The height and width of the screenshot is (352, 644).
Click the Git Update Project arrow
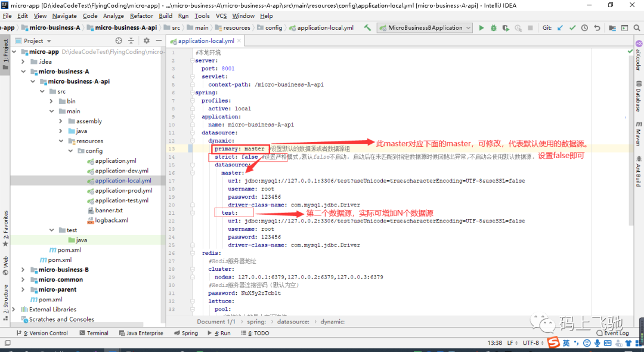pyautogui.click(x=560, y=28)
